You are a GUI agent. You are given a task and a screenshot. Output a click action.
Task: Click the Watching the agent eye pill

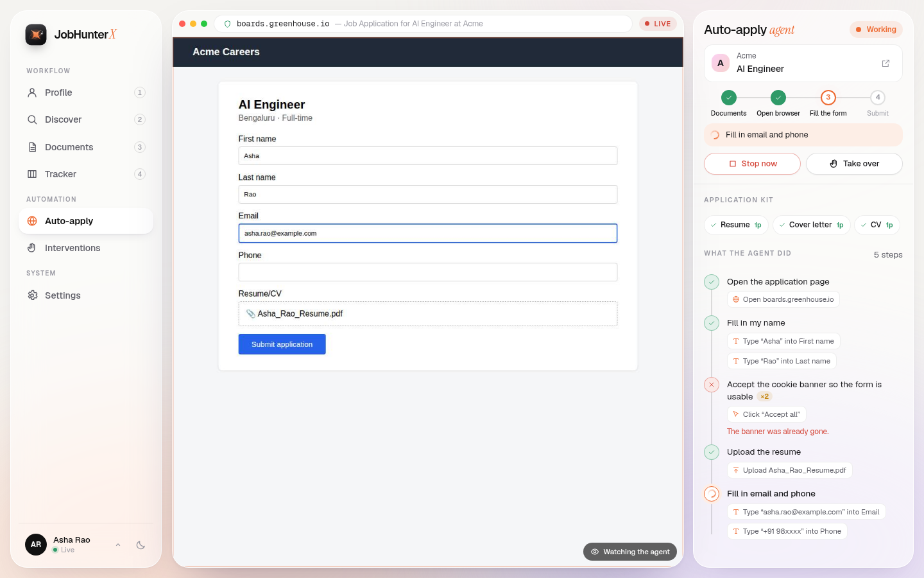click(630, 552)
